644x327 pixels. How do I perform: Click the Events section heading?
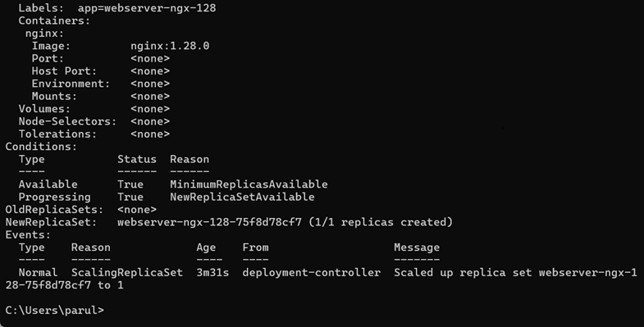28,234
